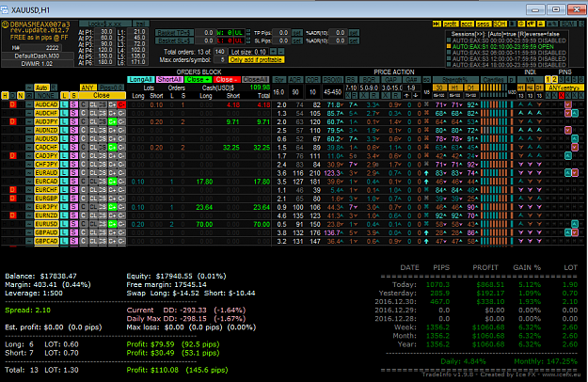Click the CS button in GBPAUD row

click(x=103, y=232)
